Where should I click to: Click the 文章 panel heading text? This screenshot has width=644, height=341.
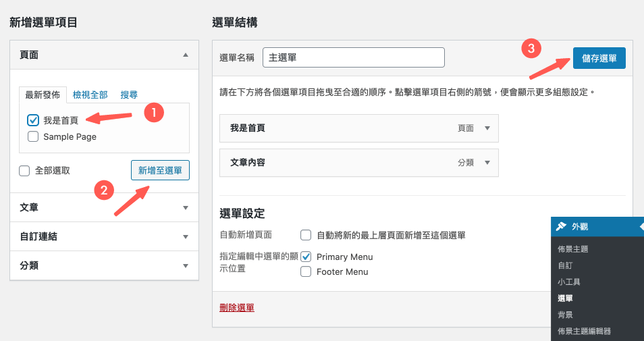click(x=29, y=208)
